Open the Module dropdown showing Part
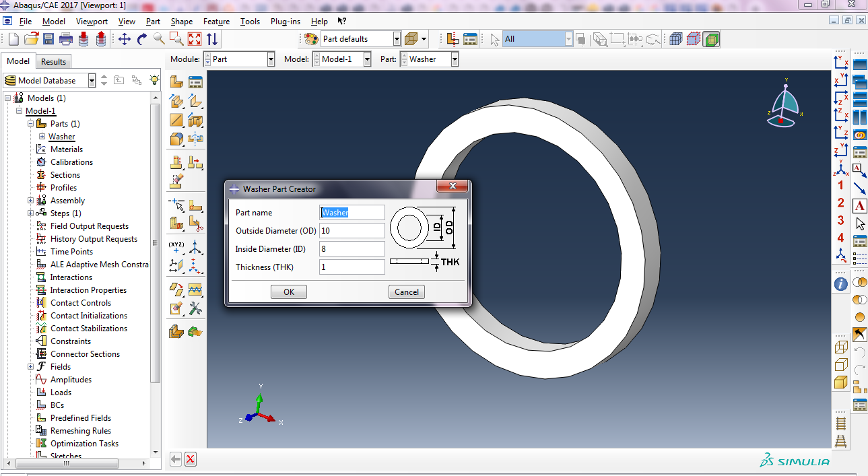Screen dimensions: 868x476 pyautogui.click(x=270, y=59)
